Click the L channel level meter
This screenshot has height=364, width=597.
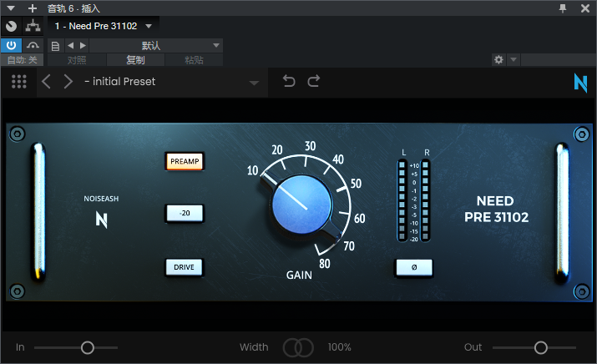point(402,200)
